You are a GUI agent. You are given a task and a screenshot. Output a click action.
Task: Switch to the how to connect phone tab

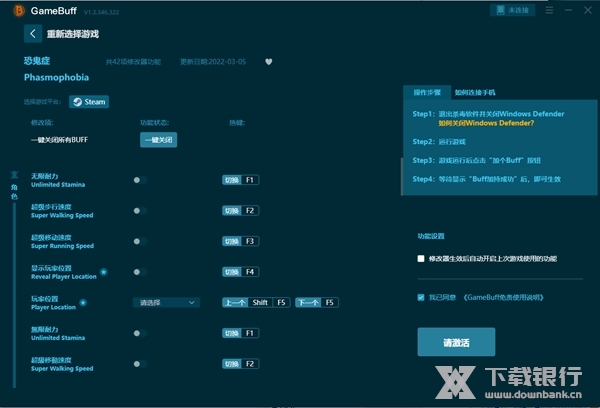coord(475,92)
